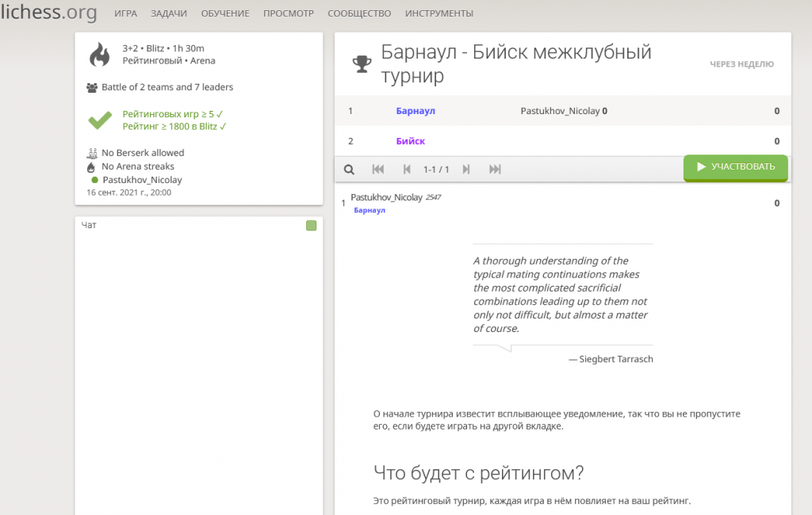The height and width of the screenshot is (515, 812).
Task: Toggle the chat on/off green switch
Action: [x=311, y=226]
